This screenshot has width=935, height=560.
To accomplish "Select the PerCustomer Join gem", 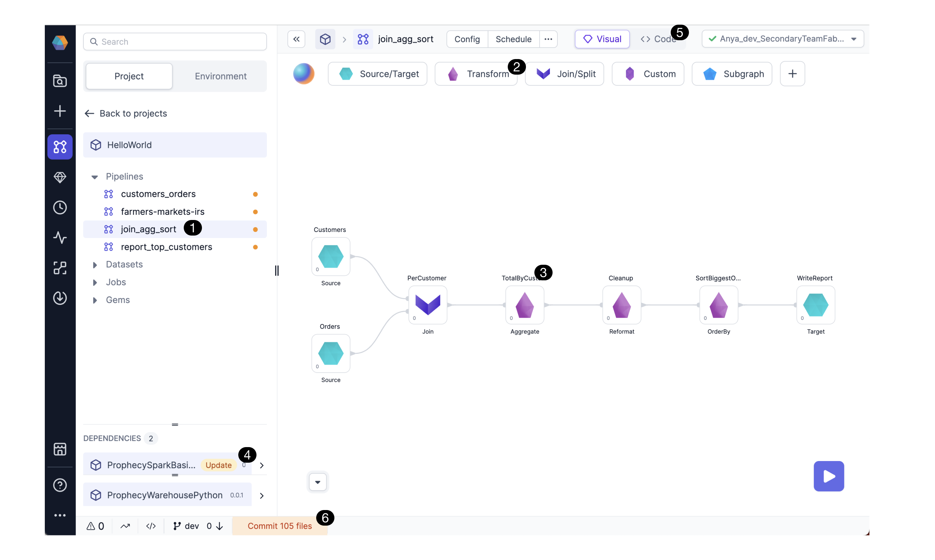I will click(428, 305).
